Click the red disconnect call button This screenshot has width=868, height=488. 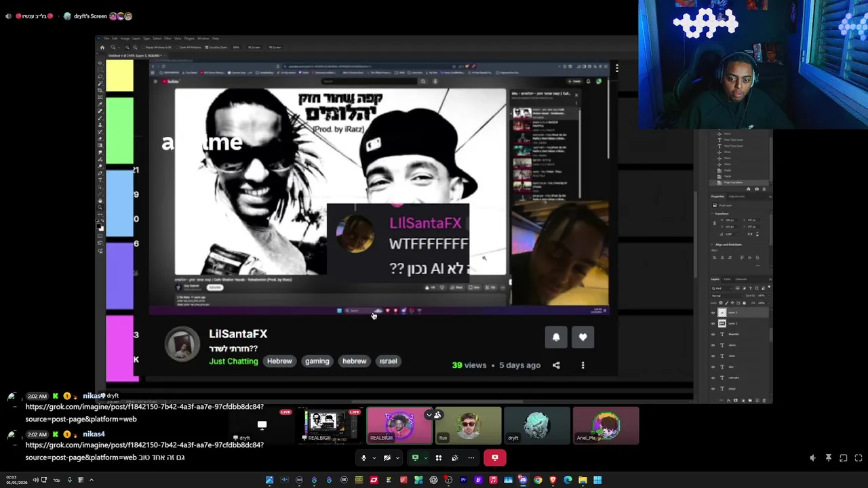tap(495, 457)
